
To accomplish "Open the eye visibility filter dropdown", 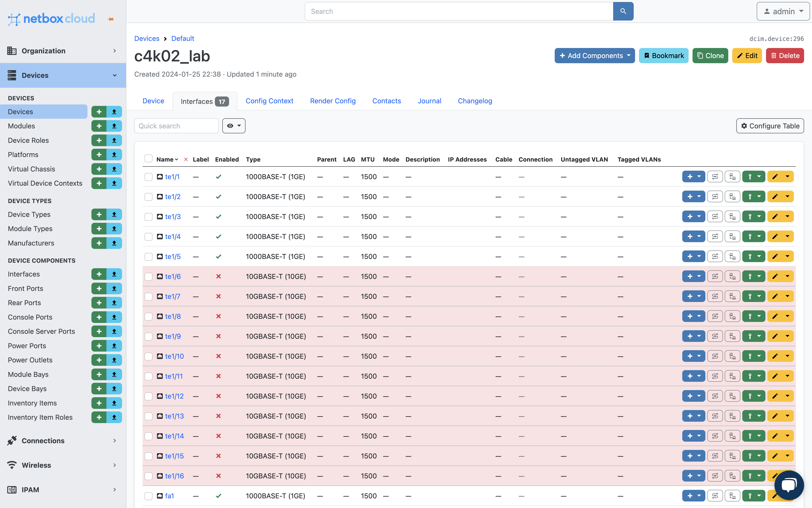I will point(234,126).
